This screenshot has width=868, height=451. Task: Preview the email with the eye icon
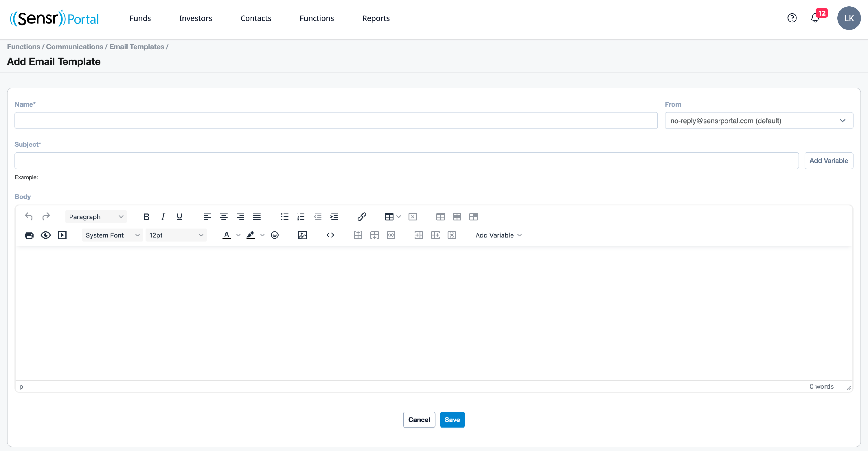pos(45,235)
